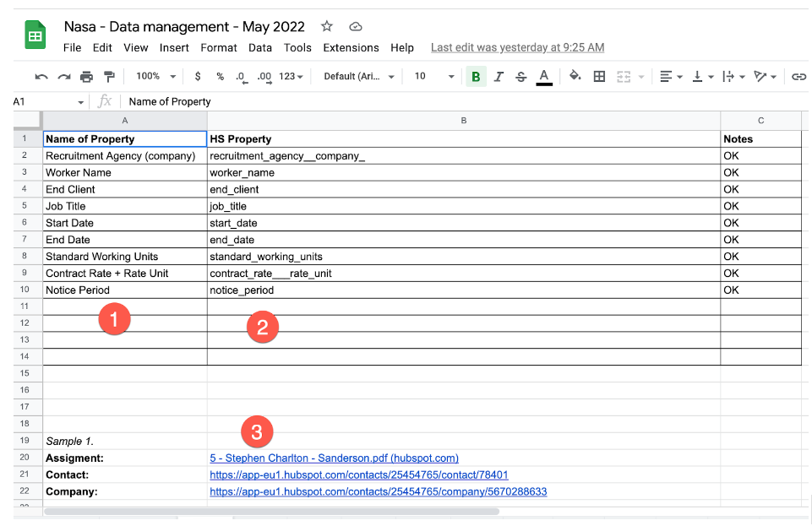Screen dimensions: 812x526
Task: Toggle italic formatting
Action: pos(499,77)
